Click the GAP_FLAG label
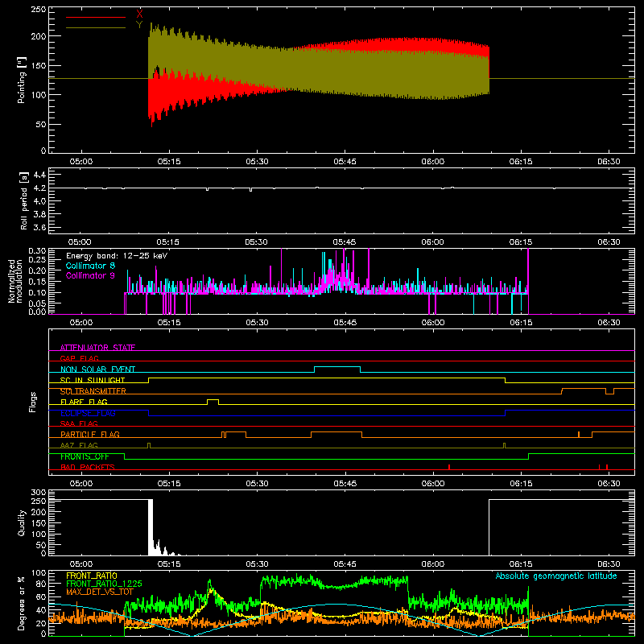The height and width of the screenshot is (644, 644). pyautogui.click(x=79, y=358)
